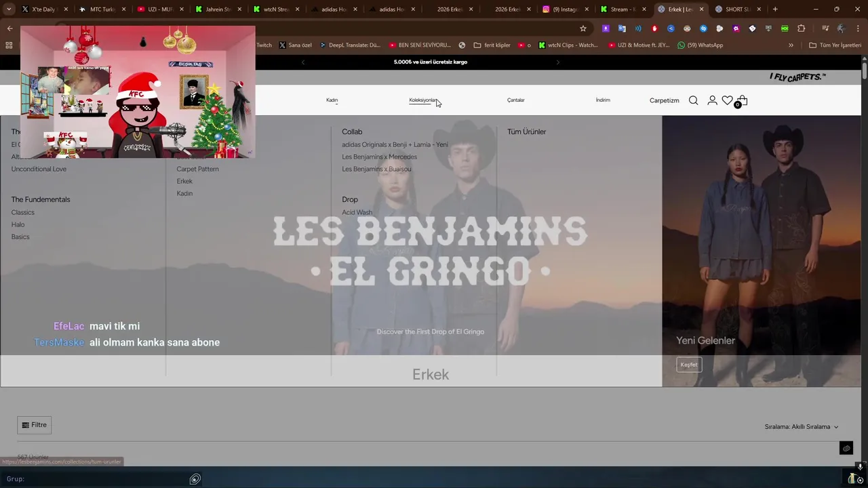Switch to the SHORT SL tab
The height and width of the screenshot is (488, 868).
737,9
